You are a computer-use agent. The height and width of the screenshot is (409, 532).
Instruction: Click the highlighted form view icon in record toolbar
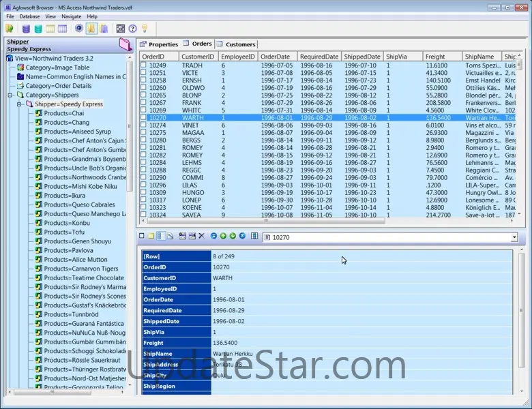(160, 236)
